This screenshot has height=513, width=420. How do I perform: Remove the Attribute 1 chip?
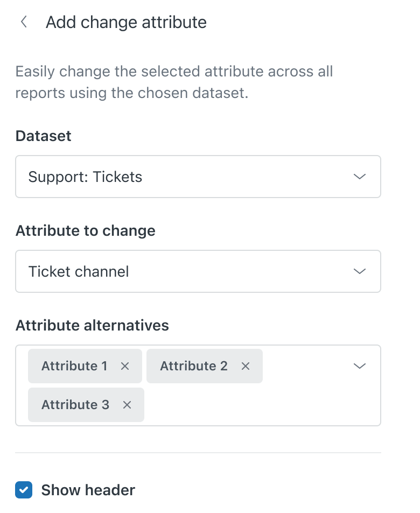click(125, 366)
